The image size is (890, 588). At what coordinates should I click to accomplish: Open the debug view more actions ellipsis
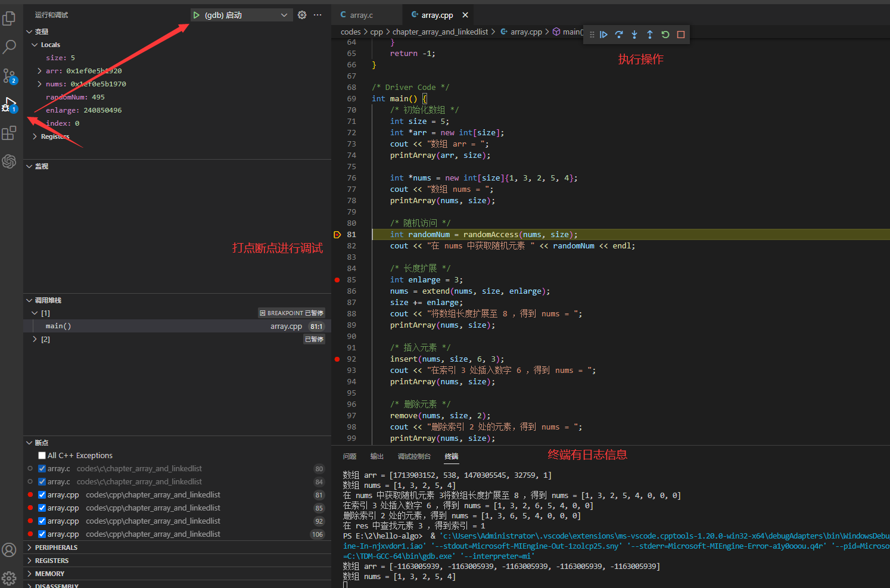(318, 15)
